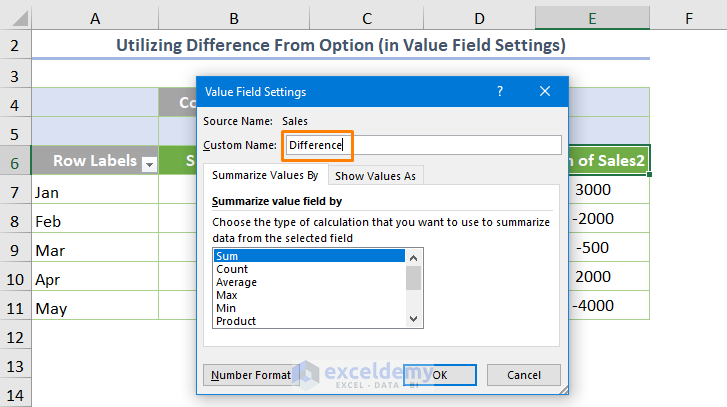Select column F header
727x407 pixels.
[690, 18]
